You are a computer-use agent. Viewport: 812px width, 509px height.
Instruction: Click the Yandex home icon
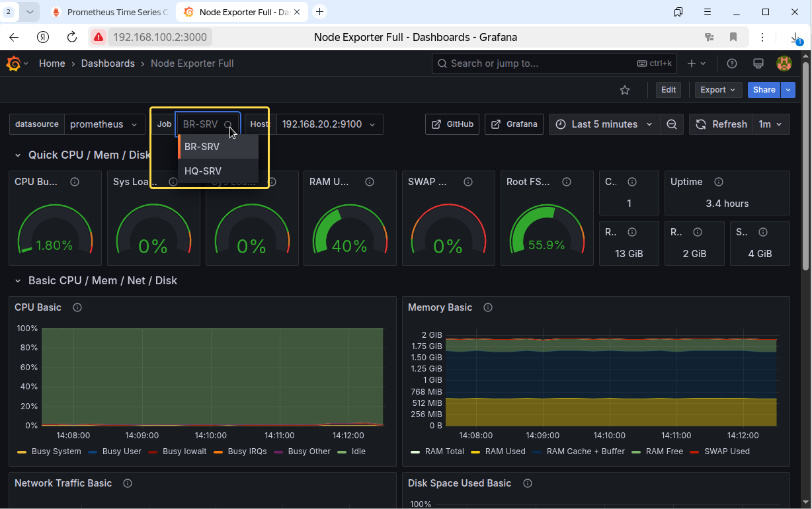[43, 37]
